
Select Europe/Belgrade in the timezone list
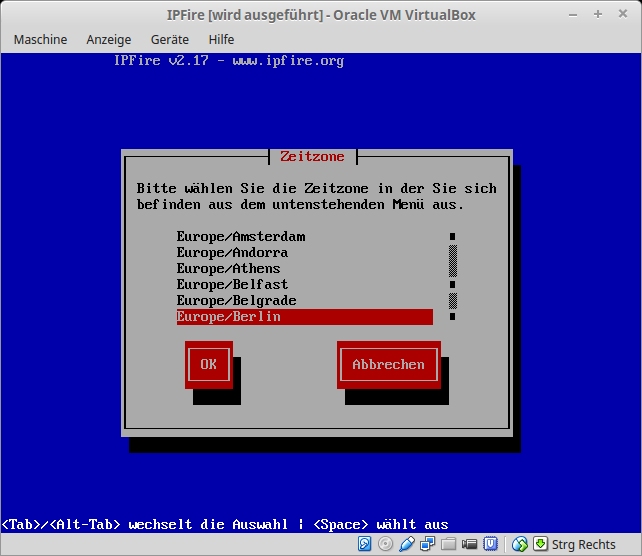305,301
